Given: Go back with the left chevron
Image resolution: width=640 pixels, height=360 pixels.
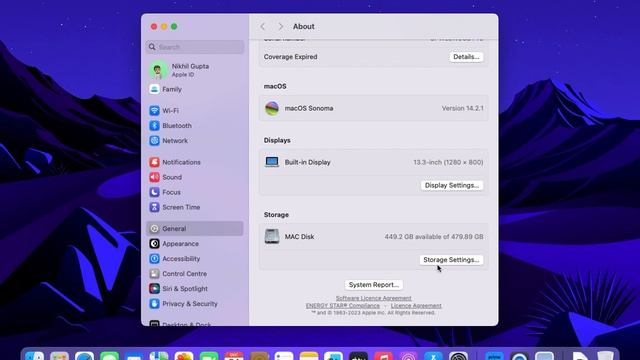Looking at the screenshot, I should (x=263, y=27).
